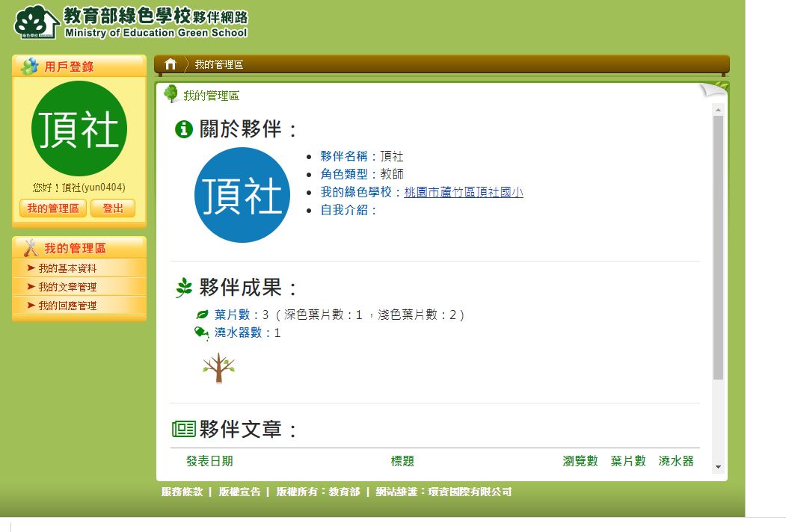Open 我的文章管理 in sidebar menu
This screenshot has height=532, width=786.
(67, 287)
